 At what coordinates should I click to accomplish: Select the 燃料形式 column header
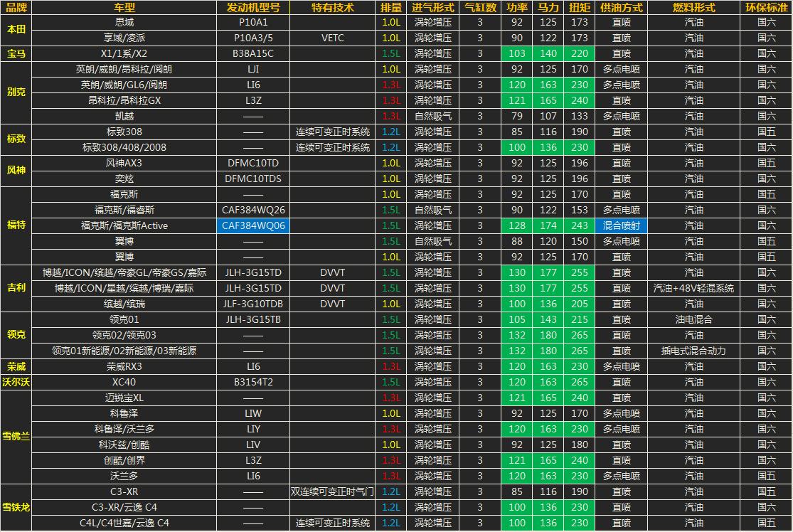(693, 8)
